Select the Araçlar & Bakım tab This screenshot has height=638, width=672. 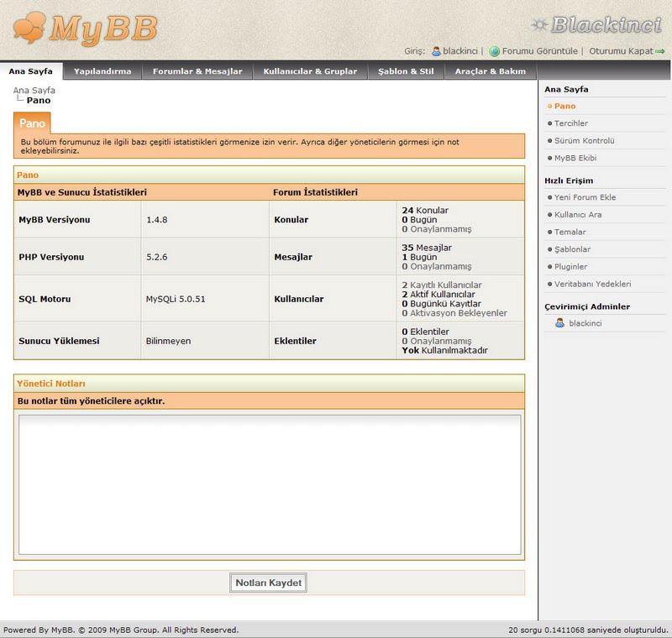point(490,71)
